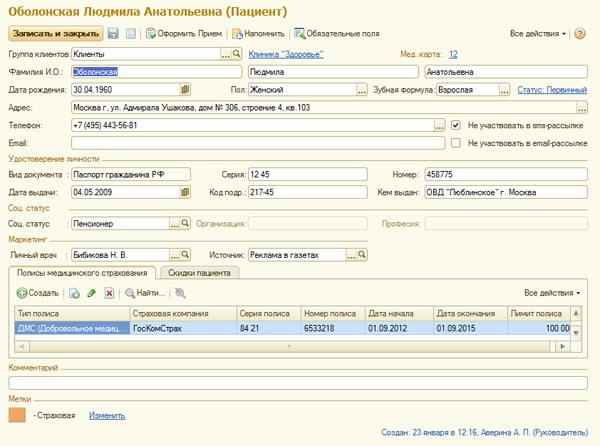Open calendar for Дата выдачи field

[x=185, y=192]
